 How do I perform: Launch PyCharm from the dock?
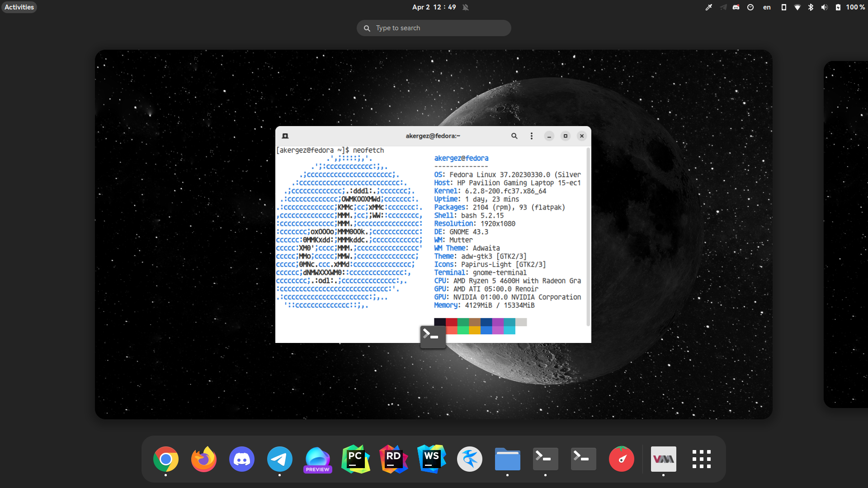(356, 459)
